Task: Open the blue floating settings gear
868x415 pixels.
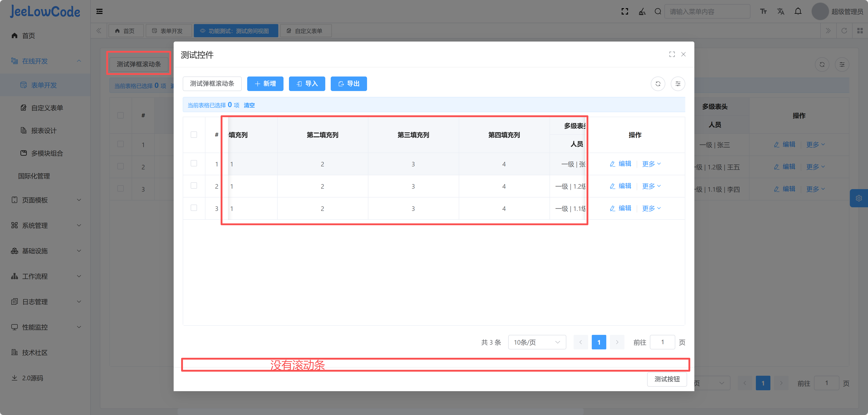Action: (858, 198)
